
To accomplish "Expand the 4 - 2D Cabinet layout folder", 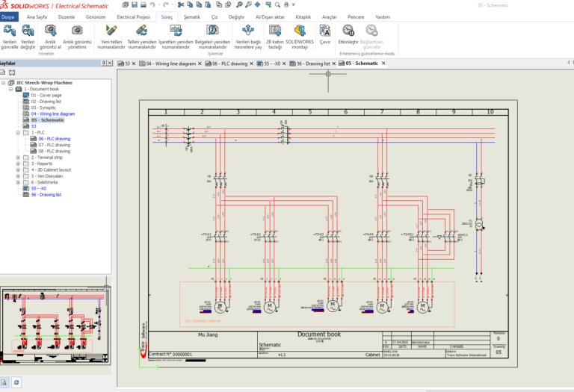I will click(x=18, y=169).
